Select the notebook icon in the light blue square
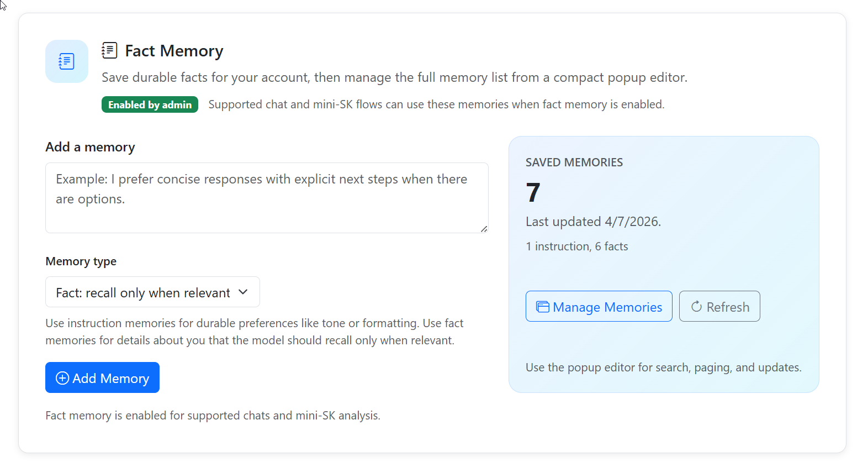Viewport: 868px width, 467px height. point(66,61)
